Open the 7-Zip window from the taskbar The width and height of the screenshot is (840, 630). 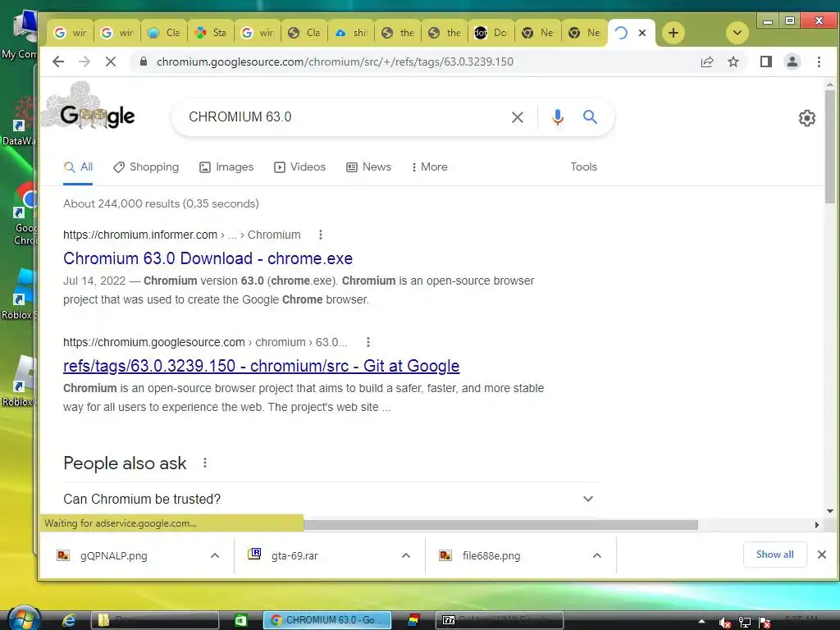[499, 620]
